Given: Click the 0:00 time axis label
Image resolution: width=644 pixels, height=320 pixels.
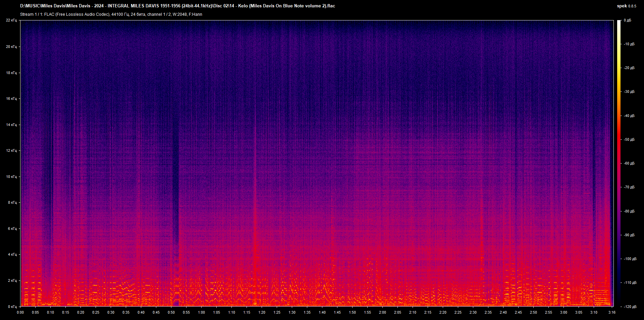Looking at the screenshot, I should tap(20, 312).
